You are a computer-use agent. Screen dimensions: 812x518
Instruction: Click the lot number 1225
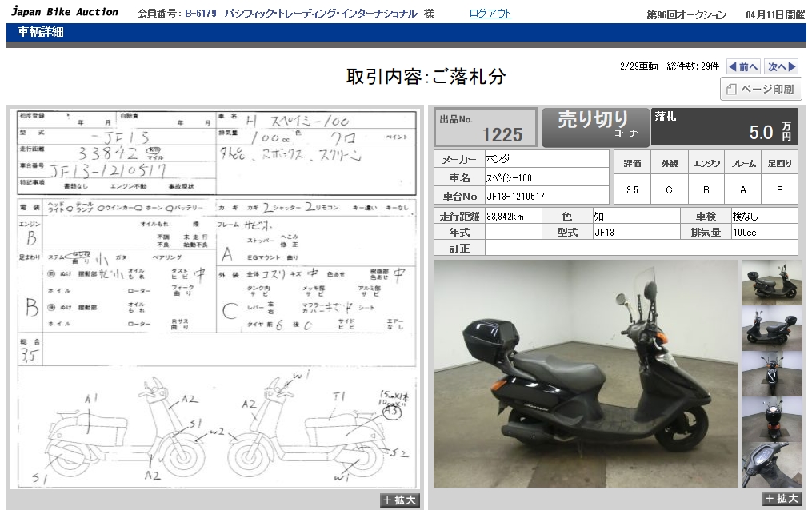(x=502, y=135)
